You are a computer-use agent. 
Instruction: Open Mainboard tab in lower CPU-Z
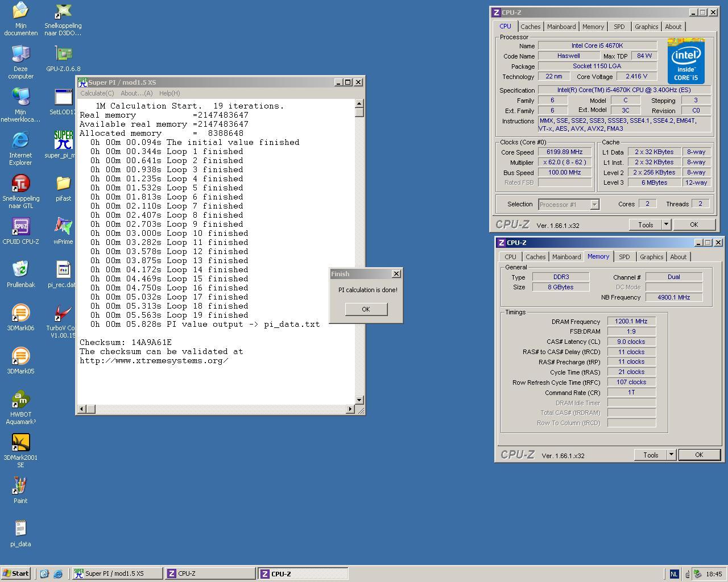click(566, 257)
